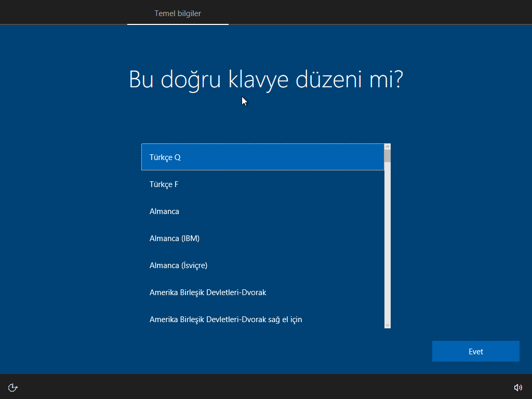Click the scrollbar up arrow
This screenshot has height=399, width=532.
387,147
